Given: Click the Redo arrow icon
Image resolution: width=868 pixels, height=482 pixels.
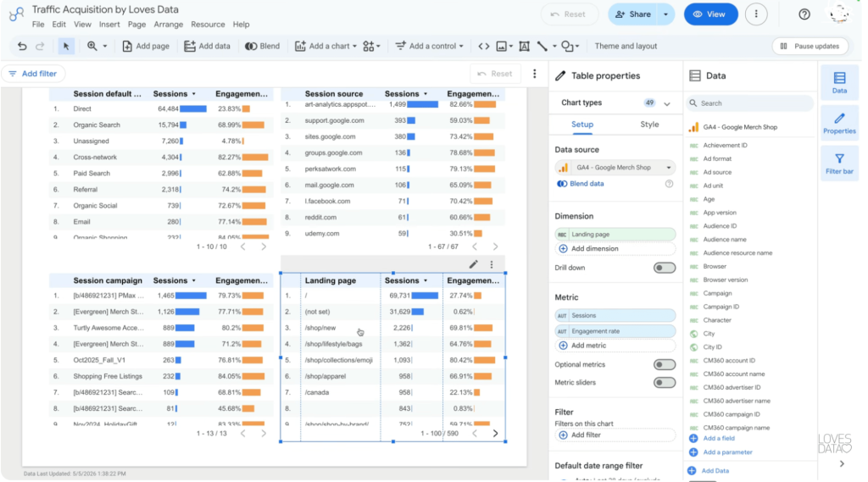Looking at the screenshot, I should pos(40,46).
